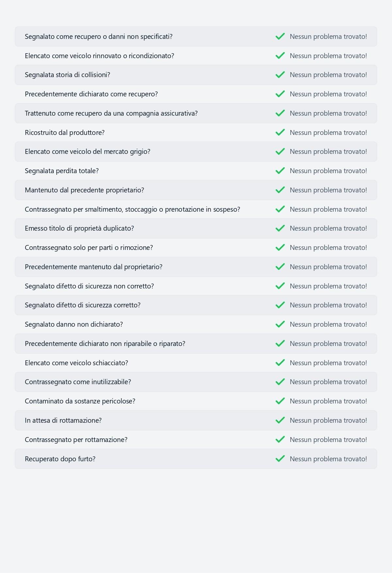Click the green checkmark beside 'Segnalata storia di collisioni?'
The height and width of the screenshot is (573, 392).
(280, 75)
